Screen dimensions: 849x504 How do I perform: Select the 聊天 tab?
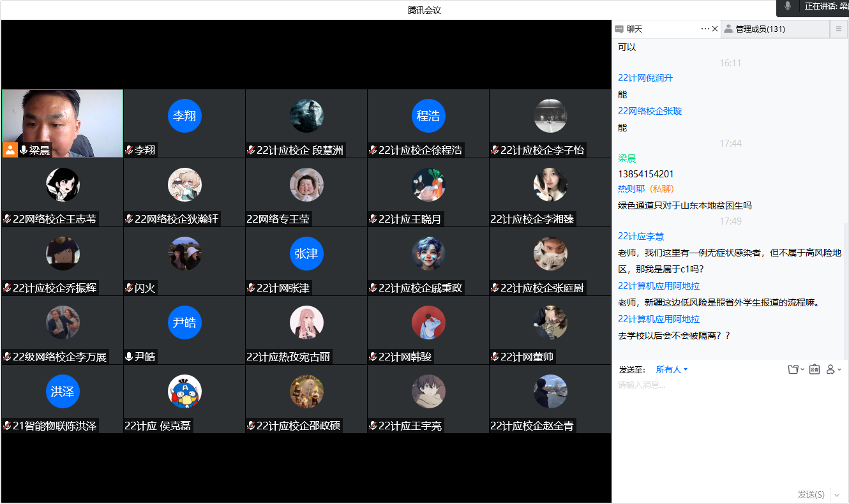[x=634, y=29]
